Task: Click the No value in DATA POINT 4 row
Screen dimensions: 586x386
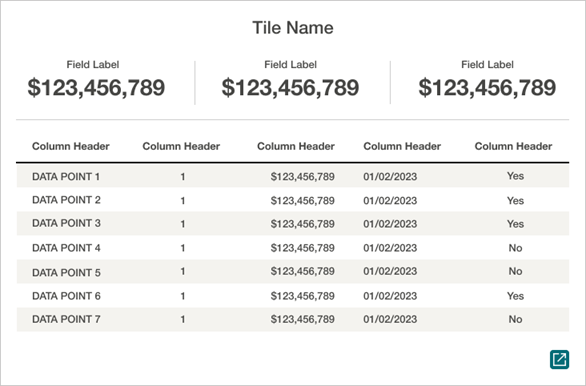Action: pyautogui.click(x=515, y=248)
